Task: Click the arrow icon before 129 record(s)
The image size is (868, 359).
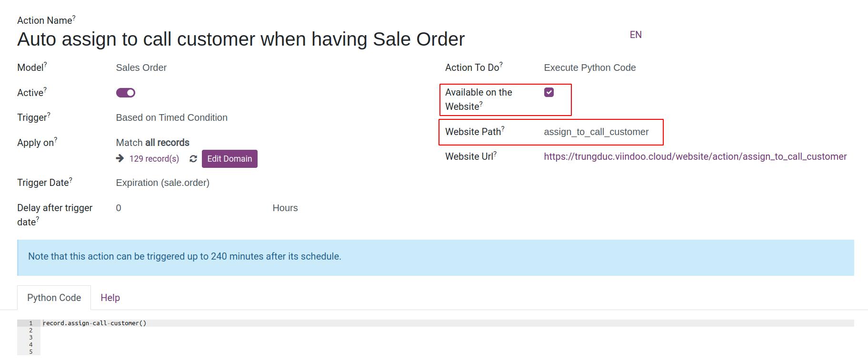Action: click(x=120, y=158)
